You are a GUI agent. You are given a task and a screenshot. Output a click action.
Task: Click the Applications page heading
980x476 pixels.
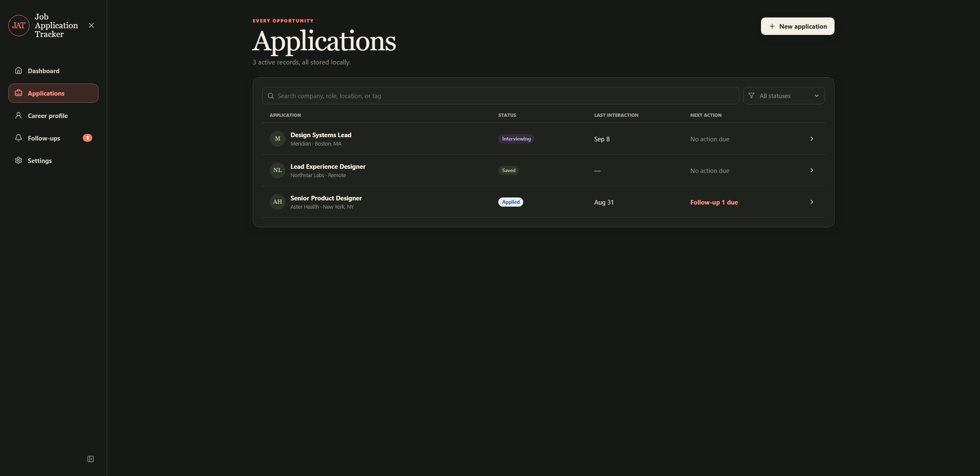[x=324, y=42]
